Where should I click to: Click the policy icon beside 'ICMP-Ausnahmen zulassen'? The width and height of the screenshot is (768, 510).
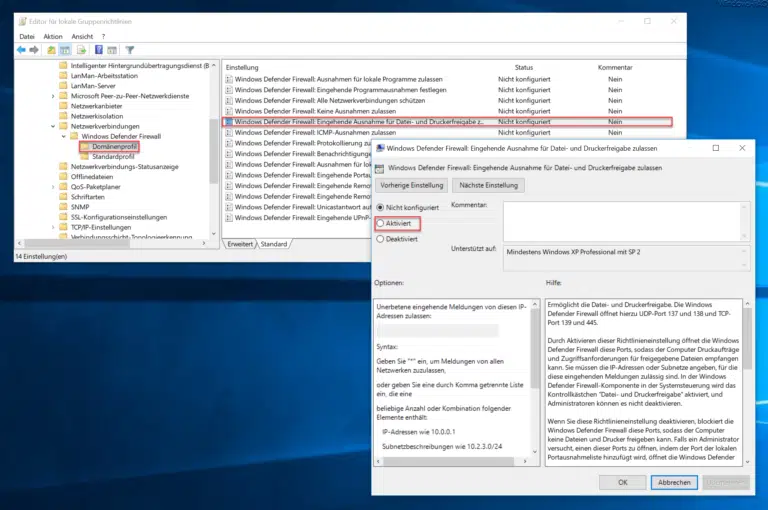(x=229, y=132)
